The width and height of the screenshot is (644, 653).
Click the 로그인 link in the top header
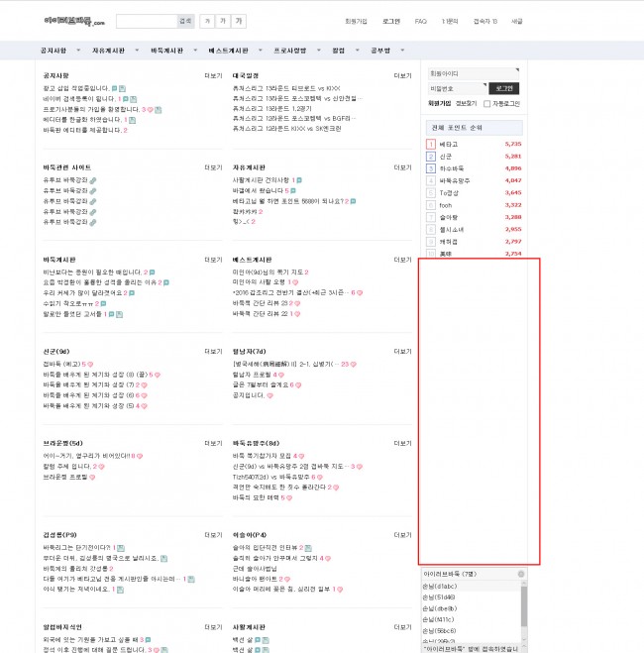coord(391,21)
